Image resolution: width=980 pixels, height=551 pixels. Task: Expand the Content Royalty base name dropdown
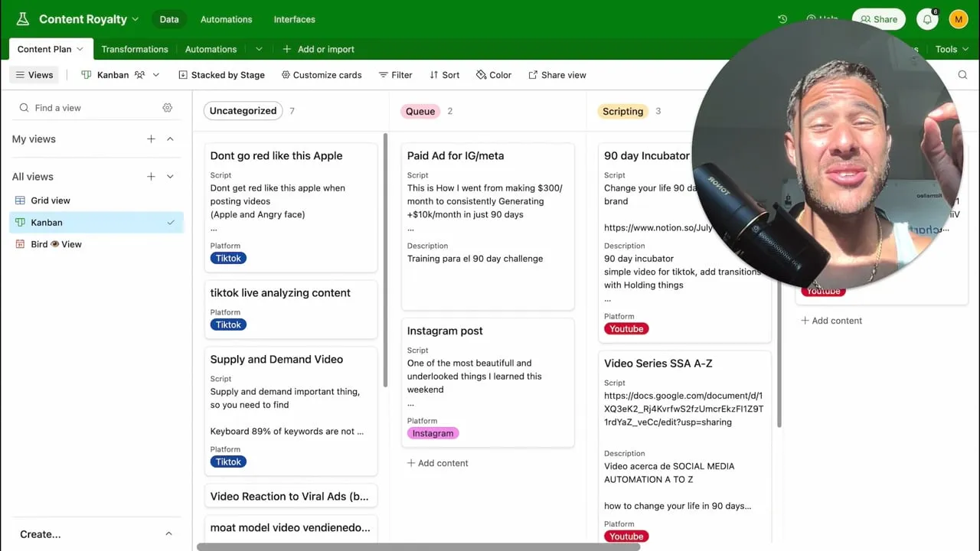(x=136, y=19)
